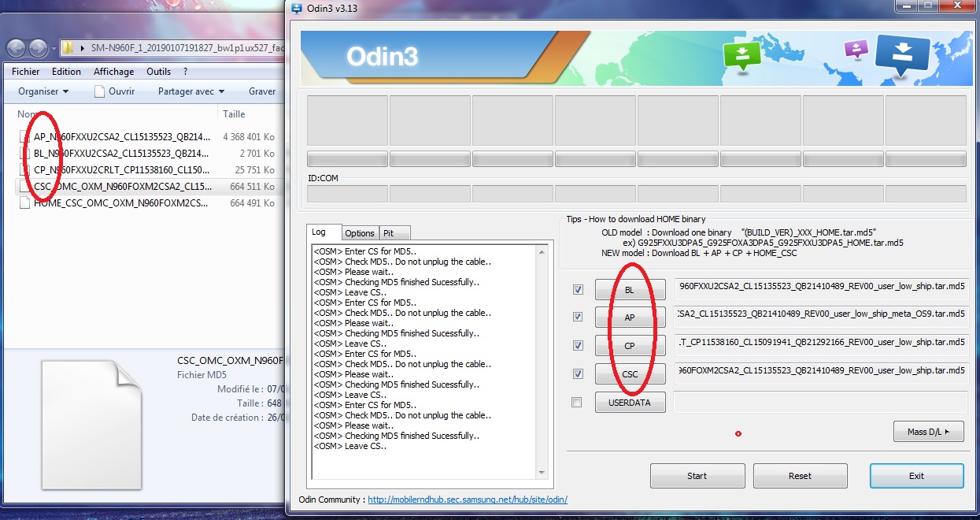Image resolution: width=980 pixels, height=520 pixels.
Task: Open Fichier menu in Explorer window
Action: coord(26,72)
